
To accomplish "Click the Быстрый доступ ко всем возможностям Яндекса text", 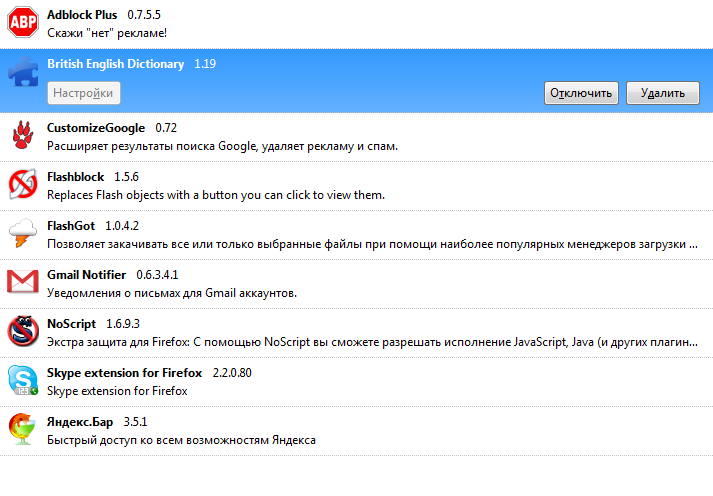I will coord(181,440).
